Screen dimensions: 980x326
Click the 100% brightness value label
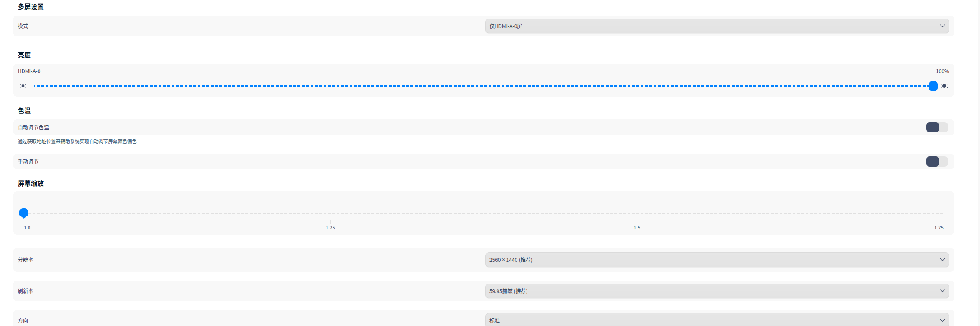tap(942, 71)
